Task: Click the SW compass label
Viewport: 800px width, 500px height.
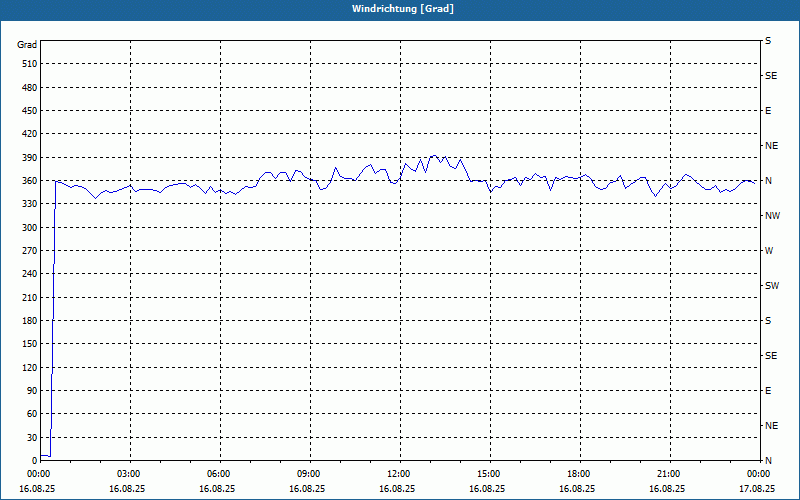Action: click(x=772, y=286)
